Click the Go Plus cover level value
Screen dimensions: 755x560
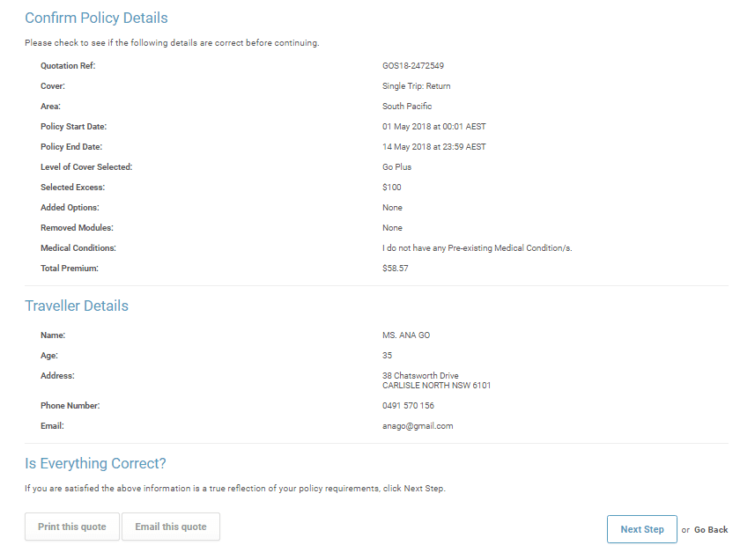point(396,167)
